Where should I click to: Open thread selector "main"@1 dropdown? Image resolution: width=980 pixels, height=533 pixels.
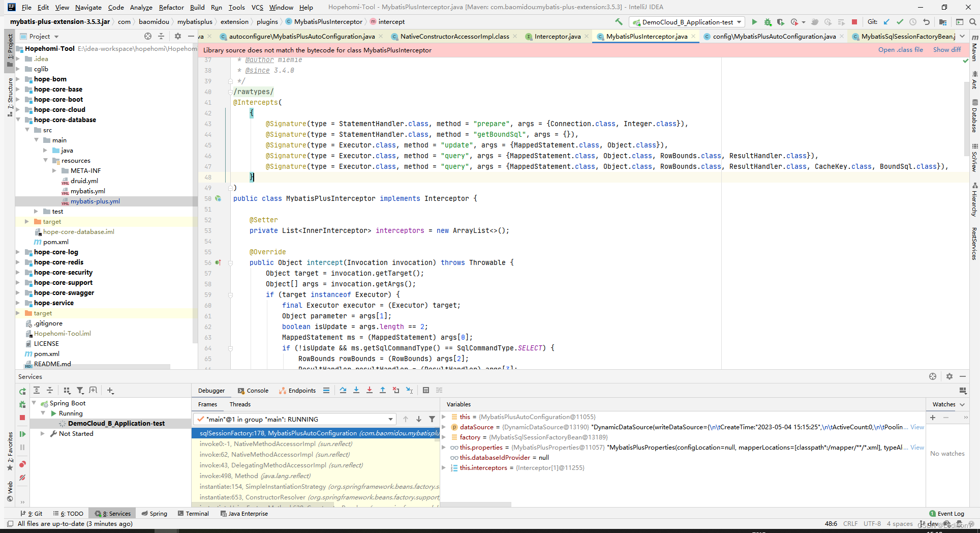tap(295, 419)
